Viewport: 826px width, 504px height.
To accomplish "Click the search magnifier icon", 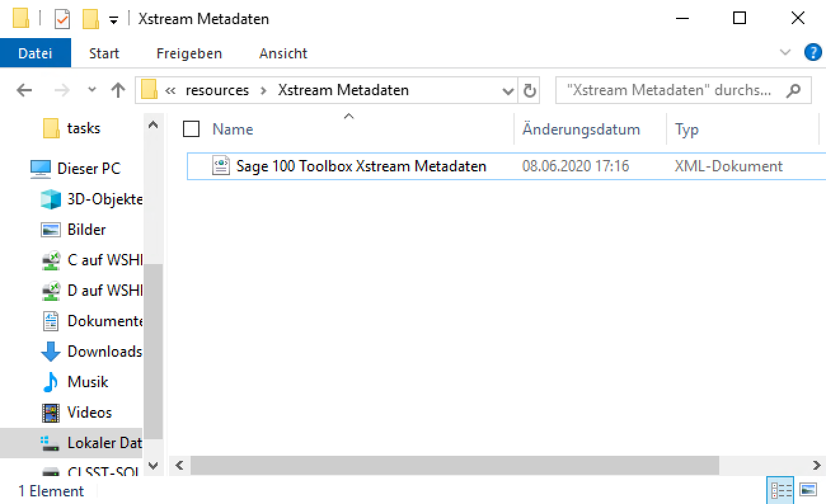I will [x=793, y=91].
